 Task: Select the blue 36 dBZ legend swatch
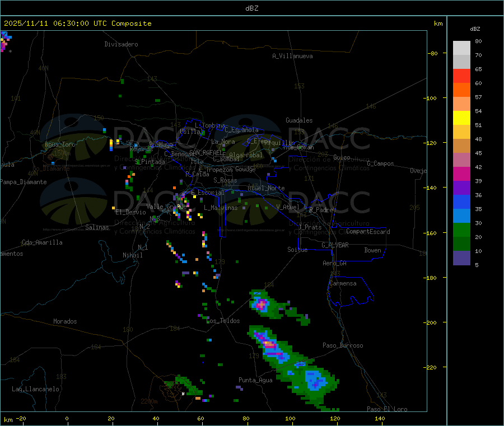pos(461,202)
